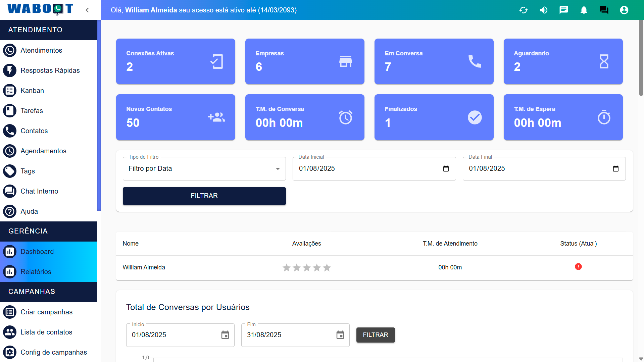The width and height of the screenshot is (644, 362).
Task: Go to Atendimentos in the sidebar
Action: point(41,50)
